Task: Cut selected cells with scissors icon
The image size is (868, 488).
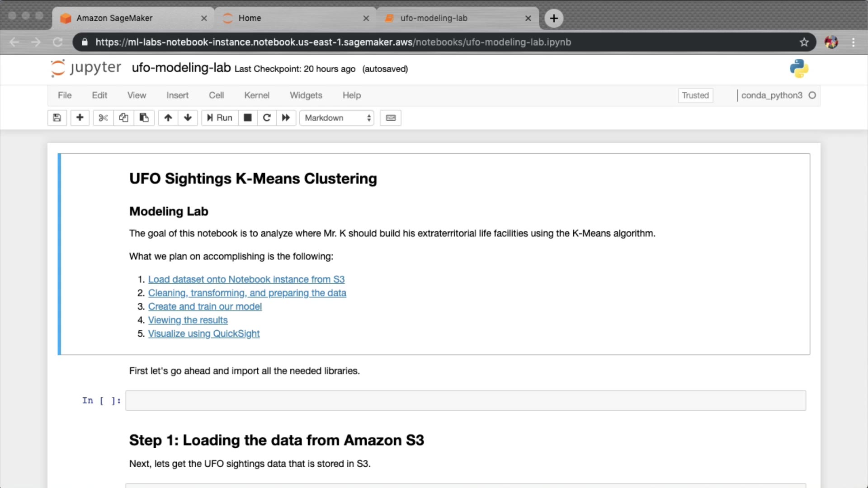Action: pyautogui.click(x=103, y=118)
